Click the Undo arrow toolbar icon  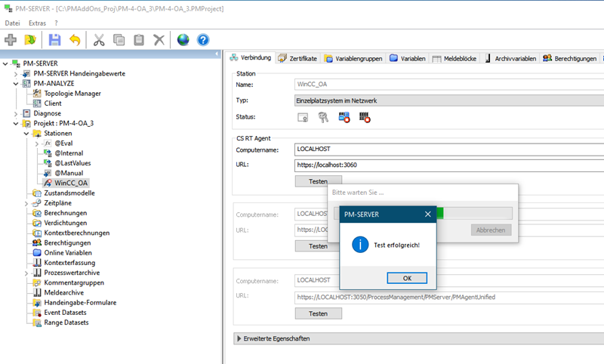75,40
